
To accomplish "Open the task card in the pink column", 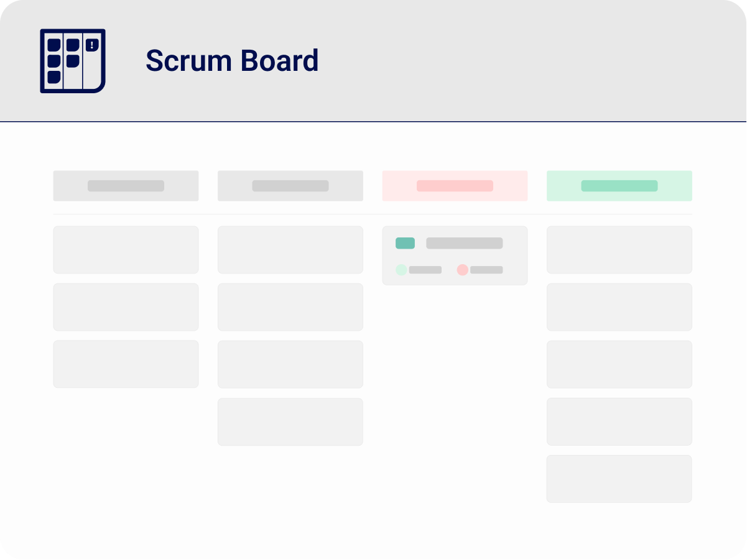I will coord(455,256).
